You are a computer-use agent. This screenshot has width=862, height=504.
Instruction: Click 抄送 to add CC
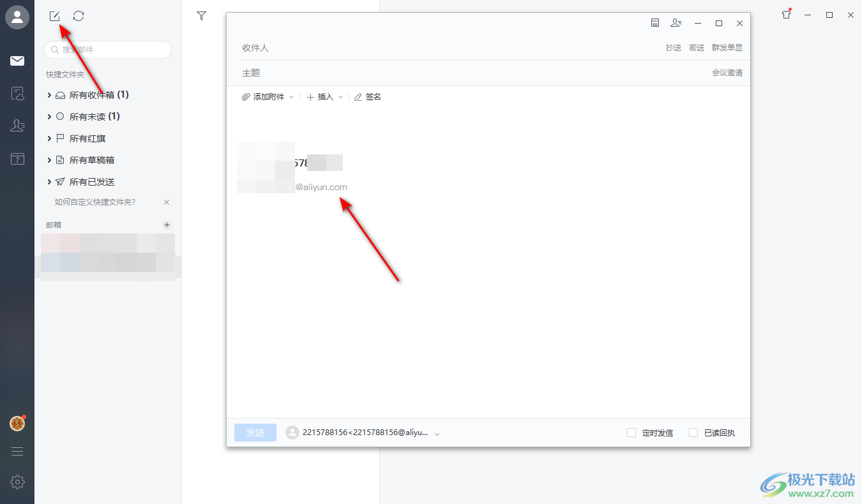pos(674,48)
